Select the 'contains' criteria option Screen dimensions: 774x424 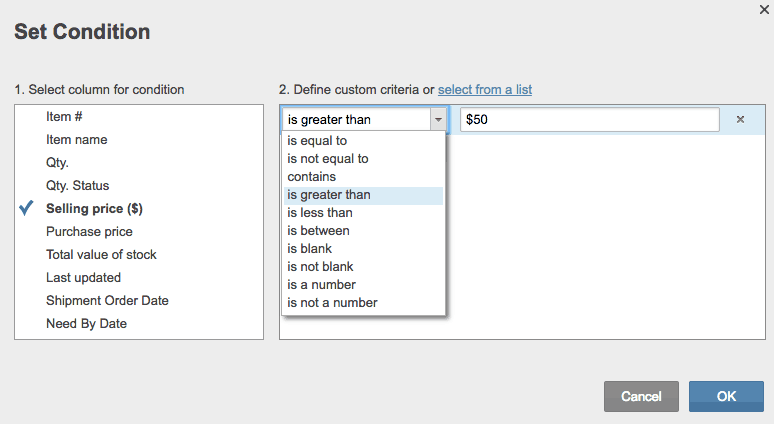click(312, 177)
